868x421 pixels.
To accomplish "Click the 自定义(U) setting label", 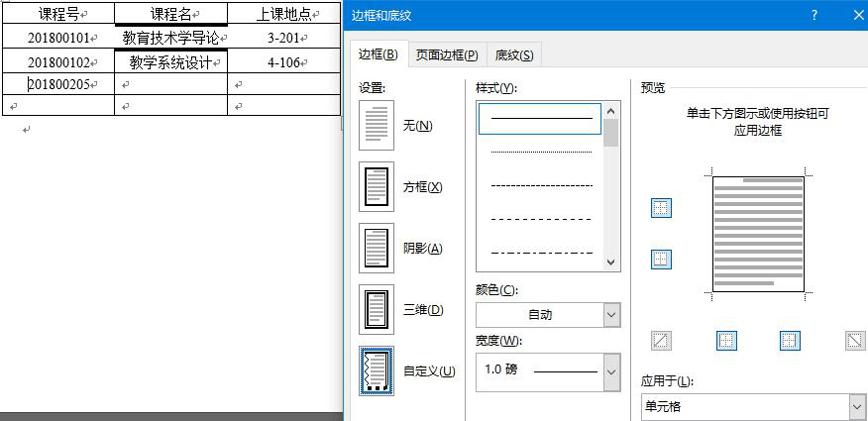I will click(x=429, y=371).
